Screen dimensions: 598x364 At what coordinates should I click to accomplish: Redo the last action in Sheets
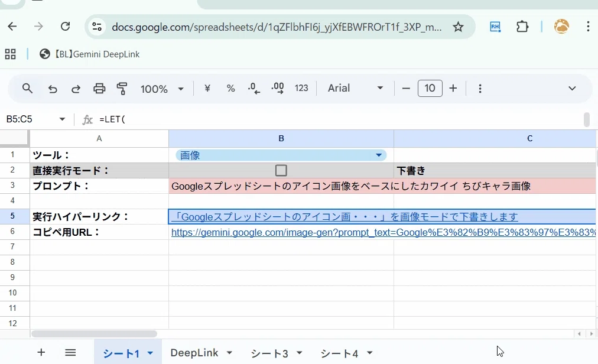click(x=76, y=89)
